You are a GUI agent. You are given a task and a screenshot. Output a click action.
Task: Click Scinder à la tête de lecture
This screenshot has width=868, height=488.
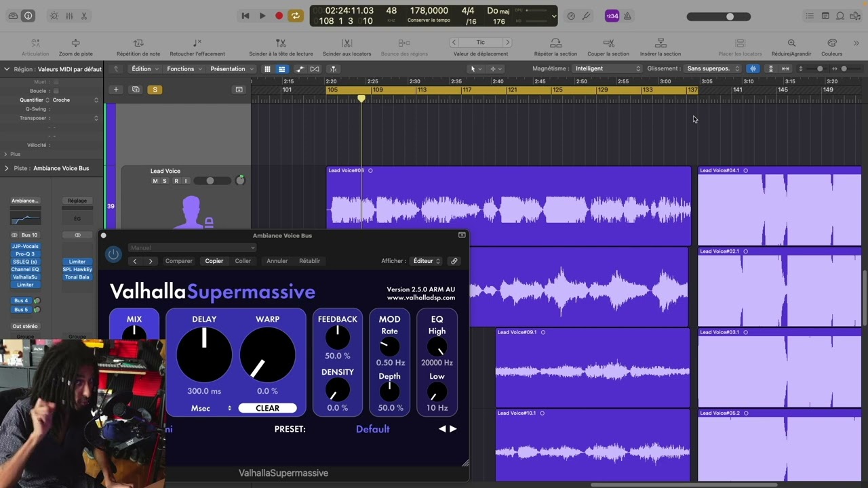[x=281, y=43]
